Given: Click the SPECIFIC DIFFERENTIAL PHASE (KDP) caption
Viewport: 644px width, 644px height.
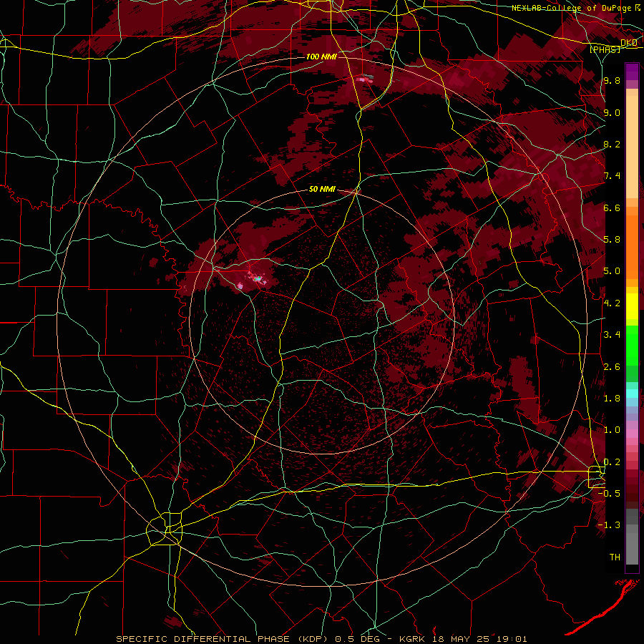Looking at the screenshot, I should pyautogui.click(x=223, y=639).
